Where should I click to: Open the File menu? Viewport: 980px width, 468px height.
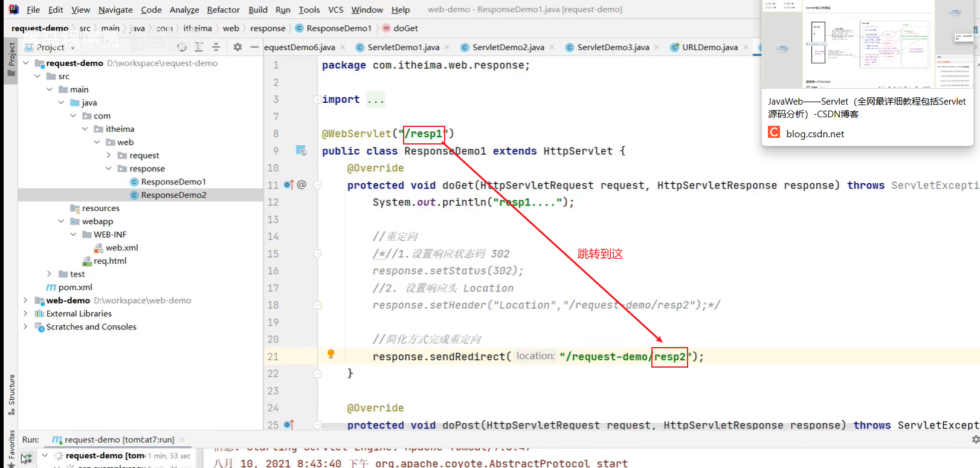coord(33,10)
